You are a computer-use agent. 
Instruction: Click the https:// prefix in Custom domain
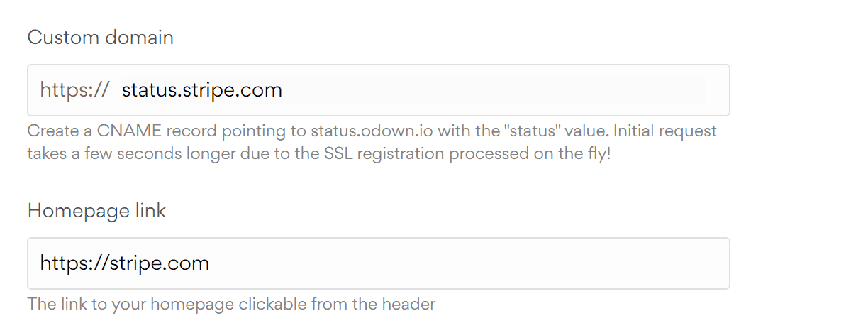[74, 90]
